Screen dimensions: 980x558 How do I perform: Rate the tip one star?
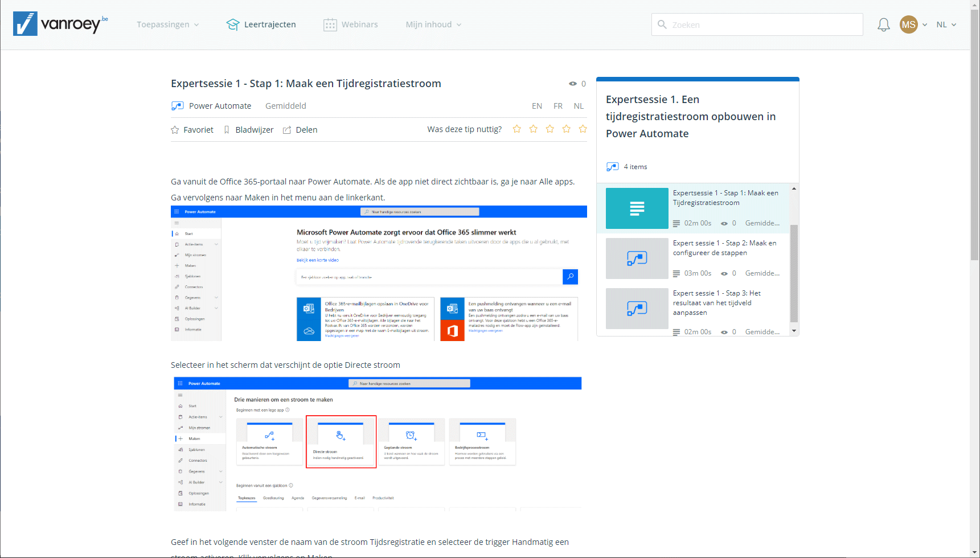point(517,129)
